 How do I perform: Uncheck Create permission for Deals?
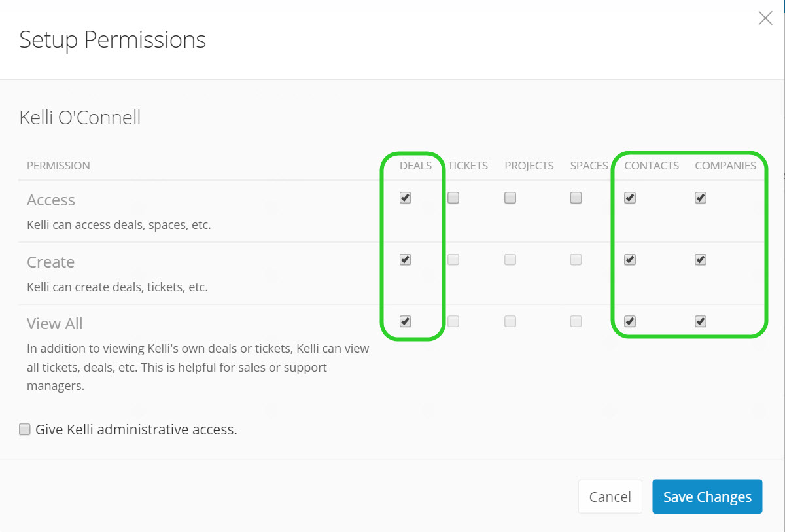[x=406, y=260]
